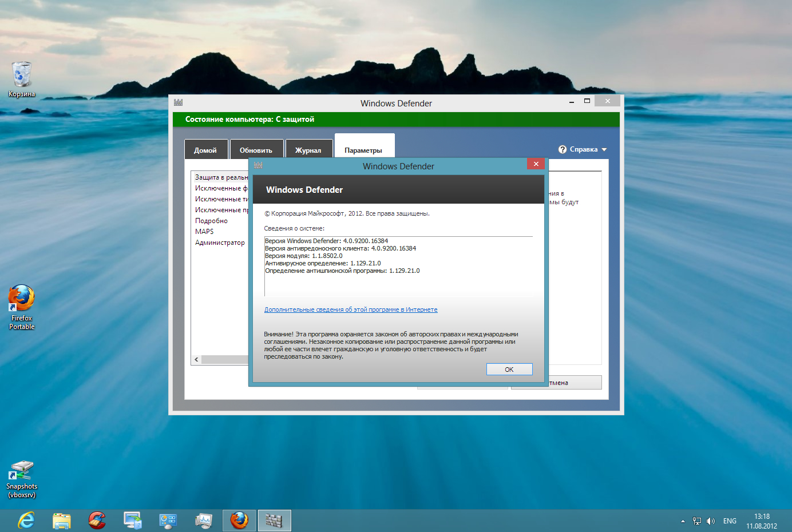This screenshot has height=532, width=792.
Task: Select MAPS settings item
Action: coord(204,232)
